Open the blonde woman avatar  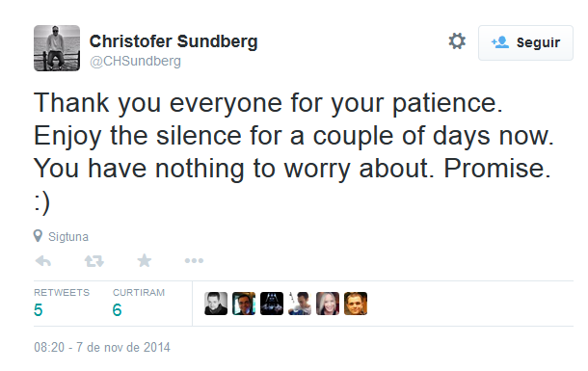(328, 304)
